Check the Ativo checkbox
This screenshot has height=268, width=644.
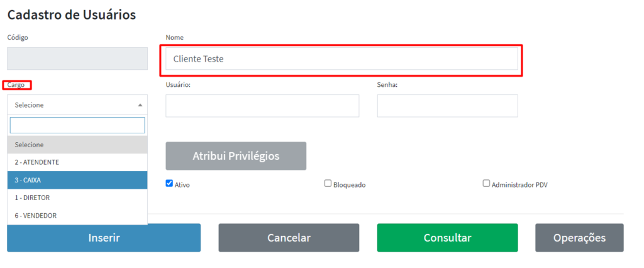169,184
